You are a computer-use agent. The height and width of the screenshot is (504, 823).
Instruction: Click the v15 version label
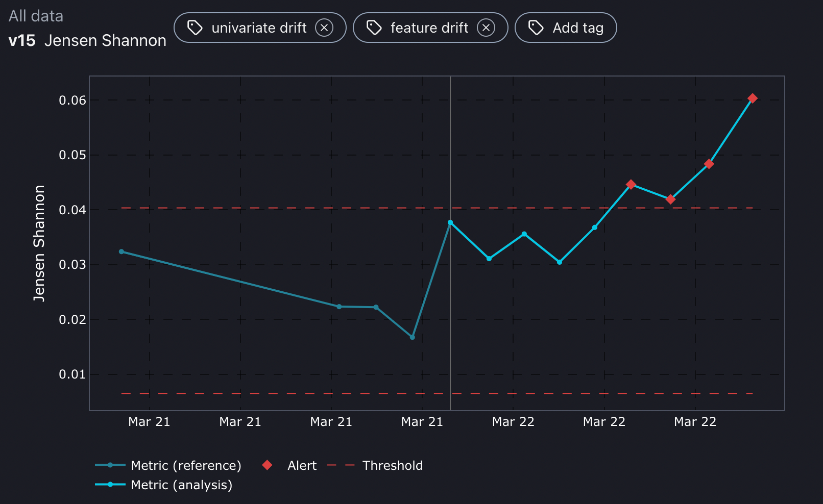pos(22,40)
